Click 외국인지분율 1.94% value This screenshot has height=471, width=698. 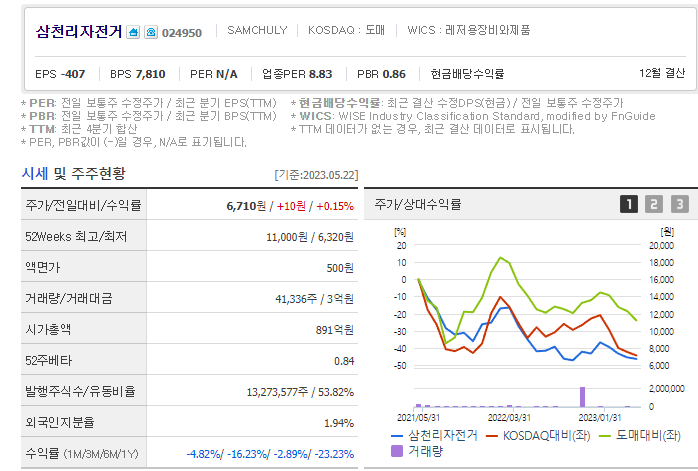339,423
